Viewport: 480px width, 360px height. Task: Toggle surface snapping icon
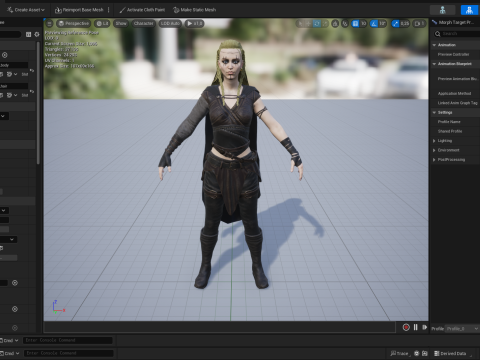345,24
